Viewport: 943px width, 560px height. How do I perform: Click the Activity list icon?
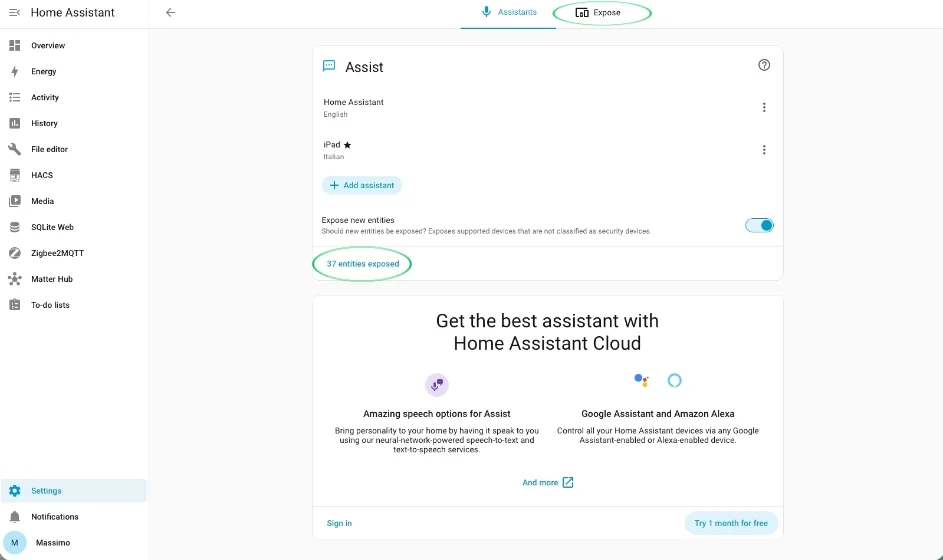coord(14,97)
